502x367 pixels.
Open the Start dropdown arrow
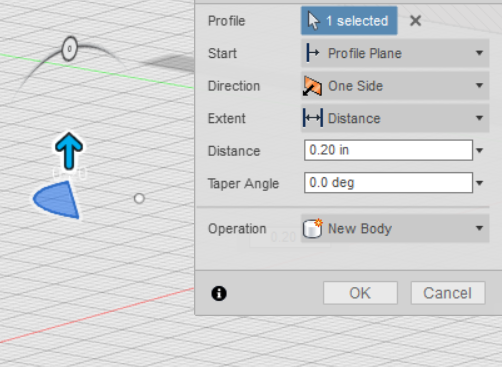(x=479, y=53)
